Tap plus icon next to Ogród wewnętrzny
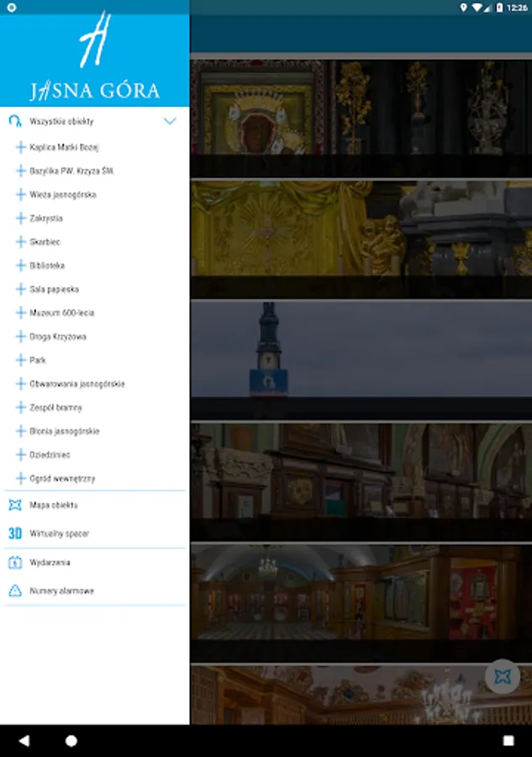The width and height of the screenshot is (532, 757). (x=21, y=479)
